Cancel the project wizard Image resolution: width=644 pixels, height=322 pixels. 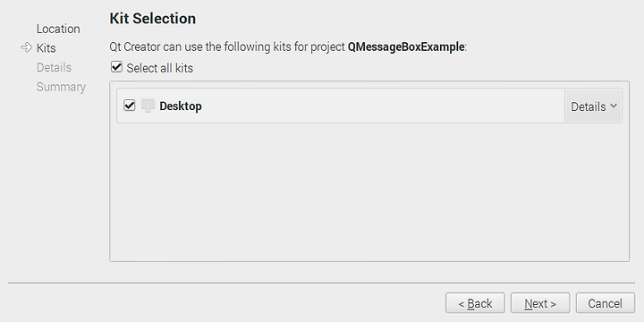tap(605, 303)
